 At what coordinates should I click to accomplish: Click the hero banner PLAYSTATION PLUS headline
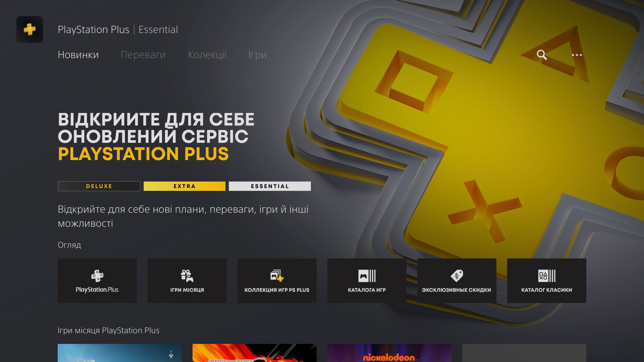click(x=144, y=153)
